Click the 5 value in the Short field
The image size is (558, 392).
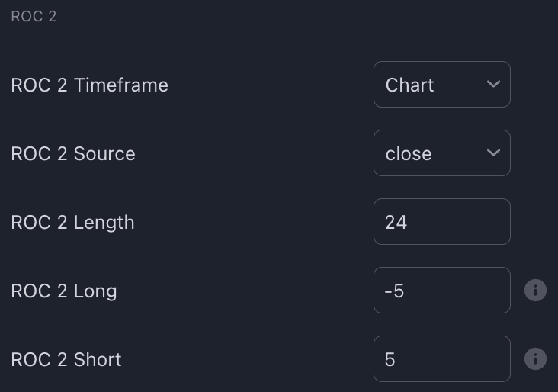click(390, 359)
